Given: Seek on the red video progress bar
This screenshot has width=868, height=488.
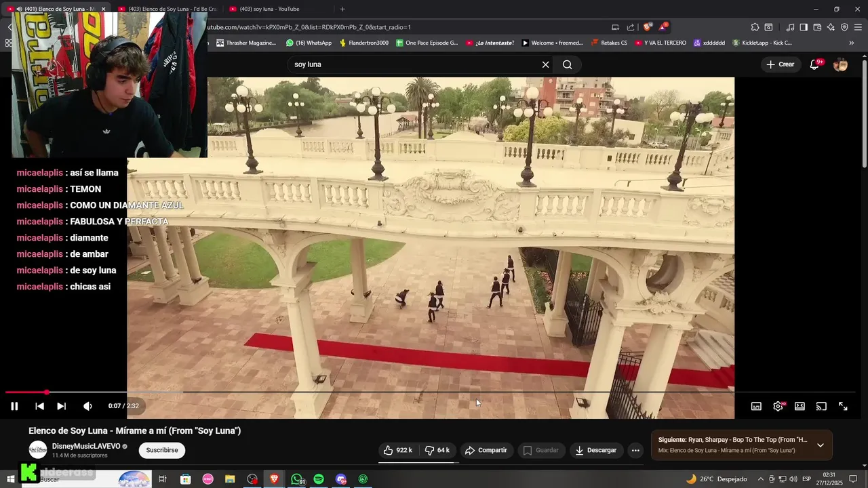Looking at the screenshot, I should 431,392.
